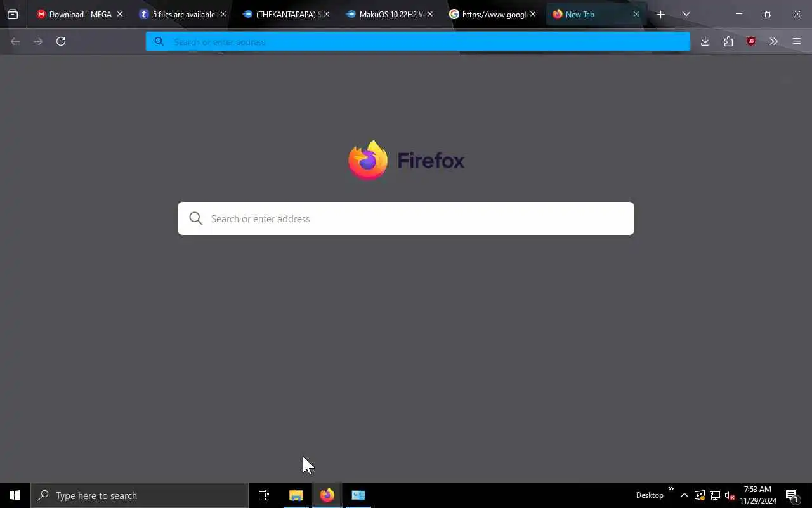Open the network tray icon
Viewport: 812px width, 508px height.
(715, 495)
